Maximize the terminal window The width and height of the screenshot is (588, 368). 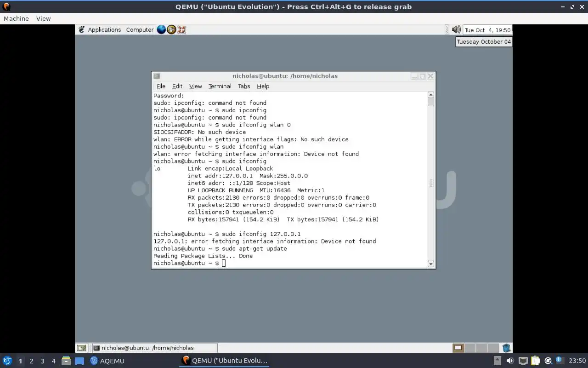tap(422, 76)
